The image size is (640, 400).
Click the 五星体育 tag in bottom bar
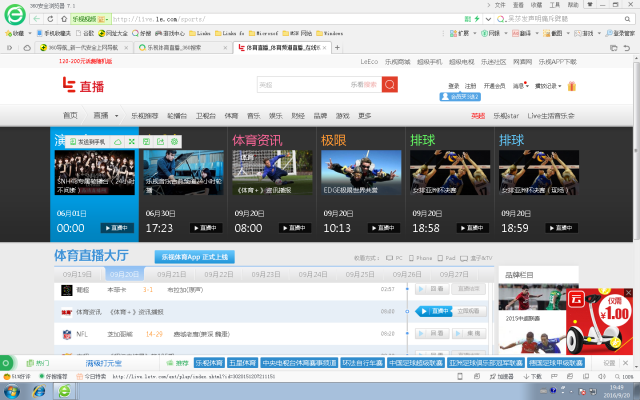coord(242,362)
